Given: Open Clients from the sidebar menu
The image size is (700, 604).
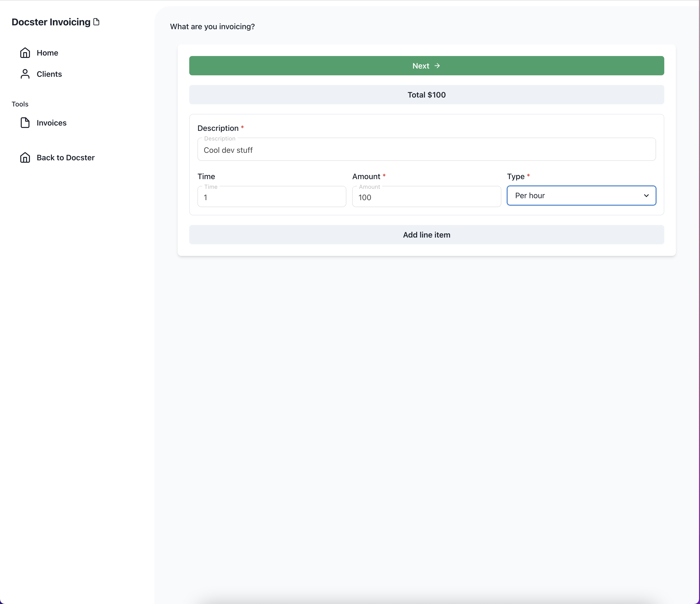Looking at the screenshot, I should tap(49, 74).
